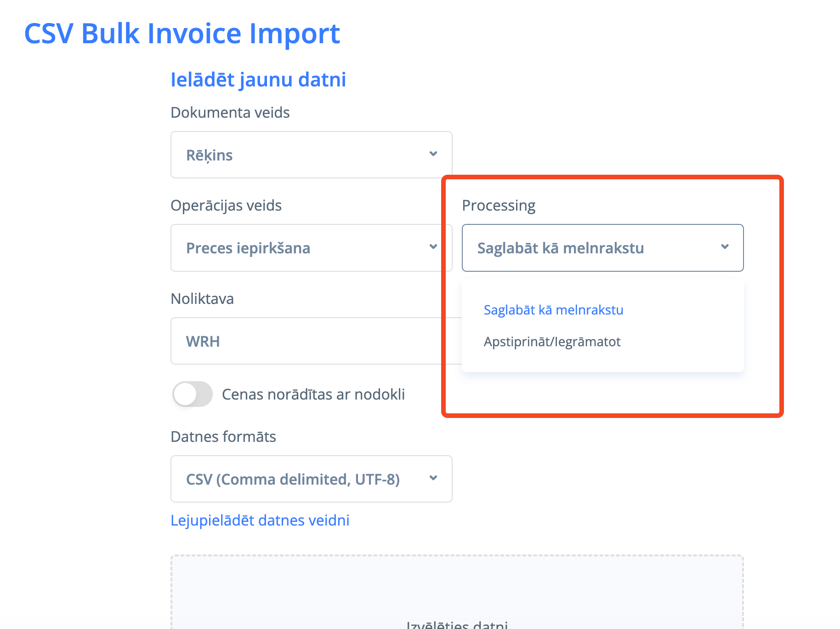Screen dimensions: 840x629
Task: Select 'Saglabāt kā melnrakstu' in the dropdown list
Action: tap(553, 310)
